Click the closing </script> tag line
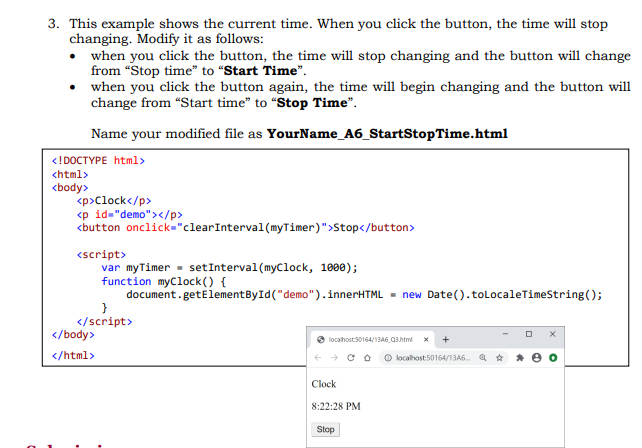Viewport: 642px width, 448px height. coord(104,321)
